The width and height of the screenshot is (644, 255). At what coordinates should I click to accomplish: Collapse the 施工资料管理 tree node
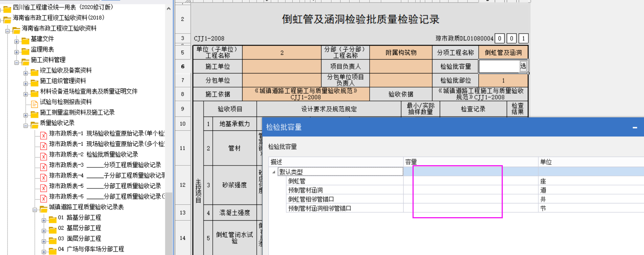(x=16, y=62)
